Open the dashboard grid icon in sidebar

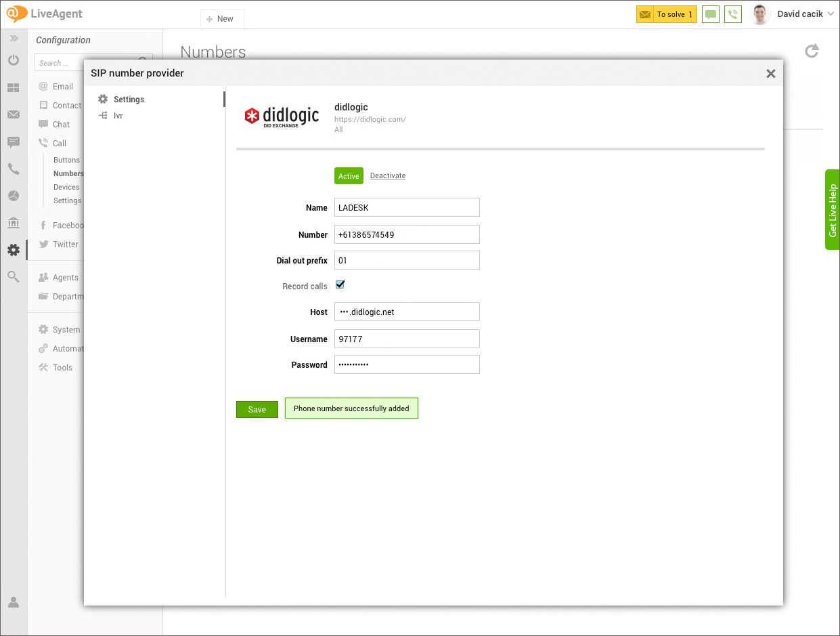tap(14, 88)
